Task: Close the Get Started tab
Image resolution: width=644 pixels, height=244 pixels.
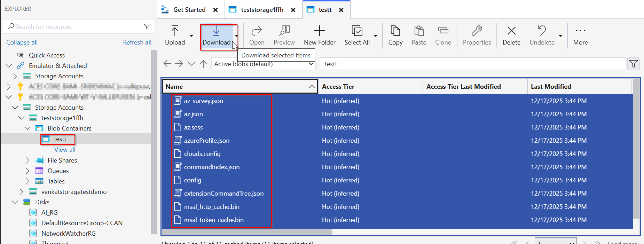Action: click(215, 10)
